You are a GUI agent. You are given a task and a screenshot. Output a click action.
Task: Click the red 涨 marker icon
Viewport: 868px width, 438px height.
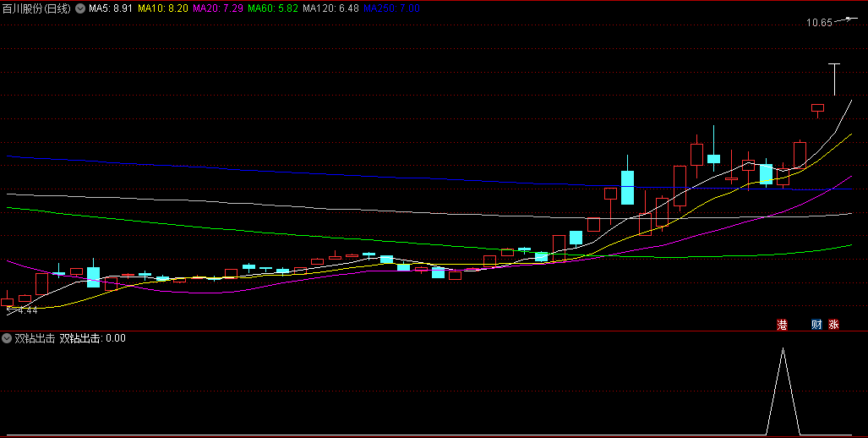833,325
